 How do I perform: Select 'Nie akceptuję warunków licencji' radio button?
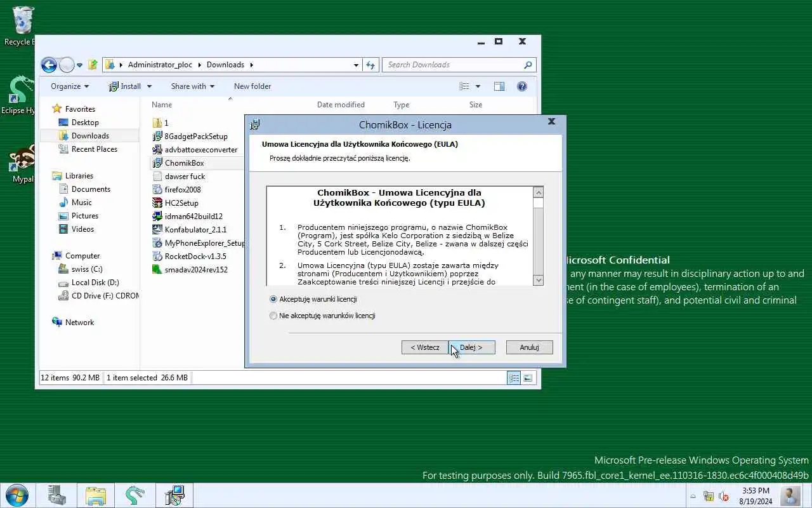pos(273,316)
